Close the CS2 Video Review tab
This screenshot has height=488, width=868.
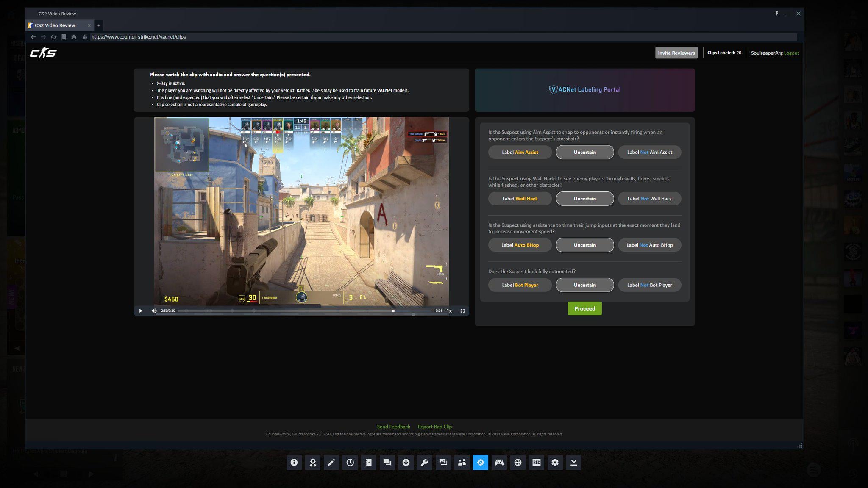[89, 25]
